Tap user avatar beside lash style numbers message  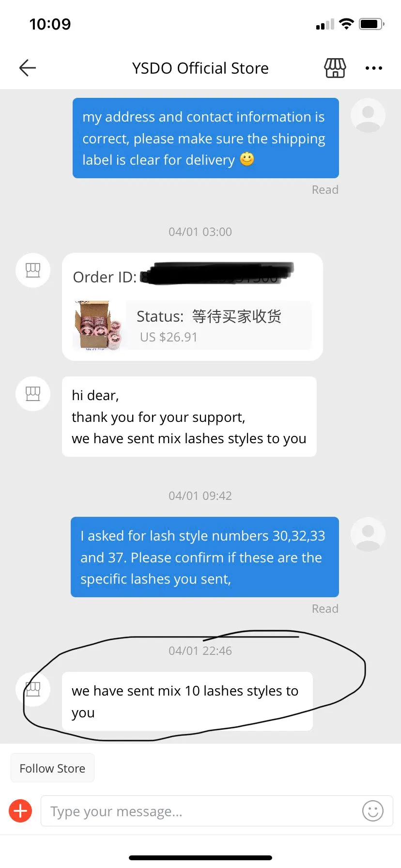click(x=368, y=534)
